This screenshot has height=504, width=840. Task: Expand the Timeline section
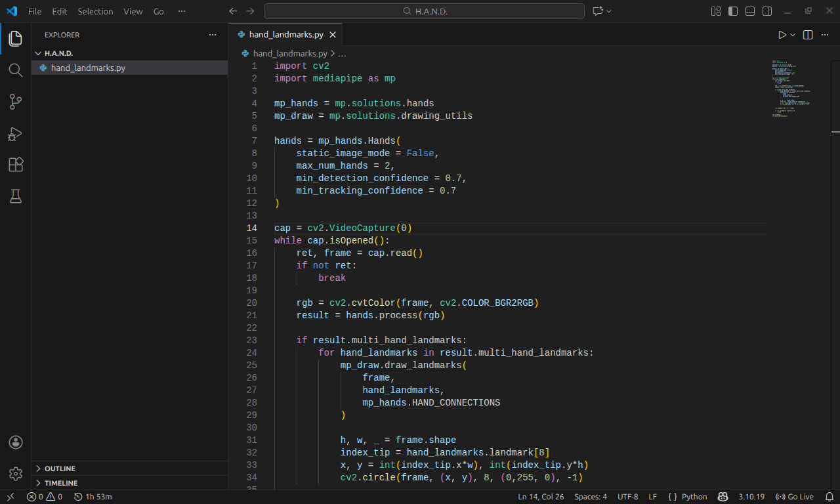click(61, 483)
